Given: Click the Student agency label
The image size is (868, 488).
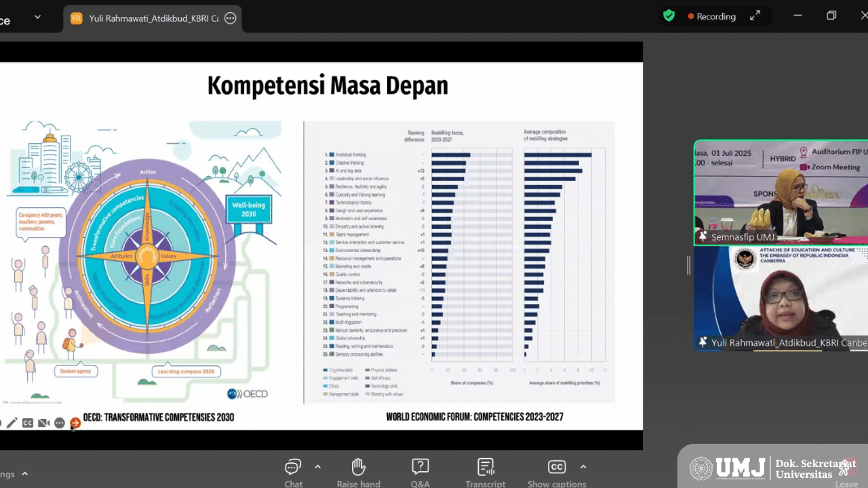Looking at the screenshot, I should coord(77,371).
